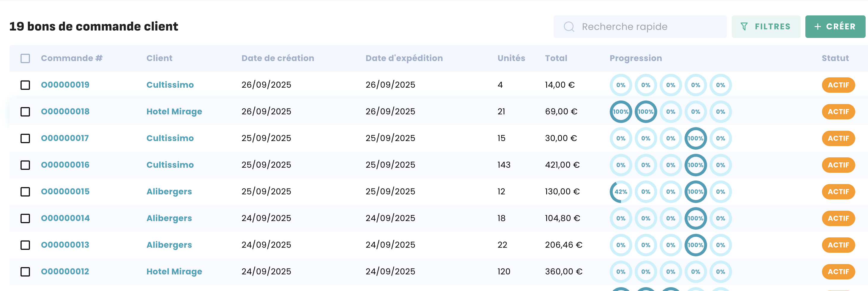Sort by the Commande # column header
The width and height of the screenshot is (868, 291).
click(72, 58)
